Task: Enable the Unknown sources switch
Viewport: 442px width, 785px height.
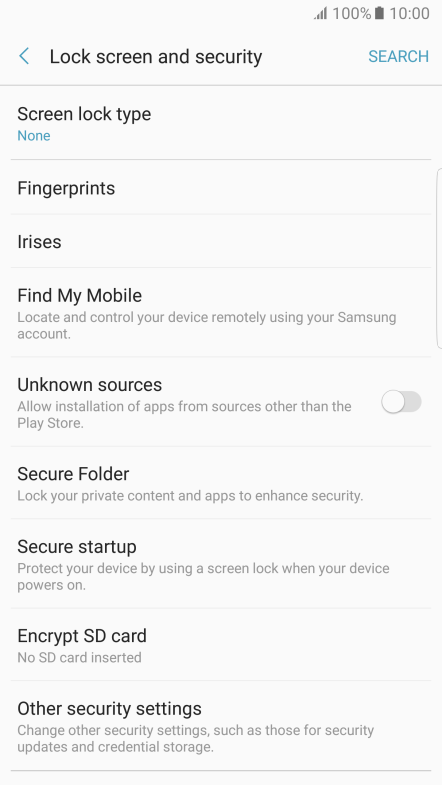Action: [401, 402]
